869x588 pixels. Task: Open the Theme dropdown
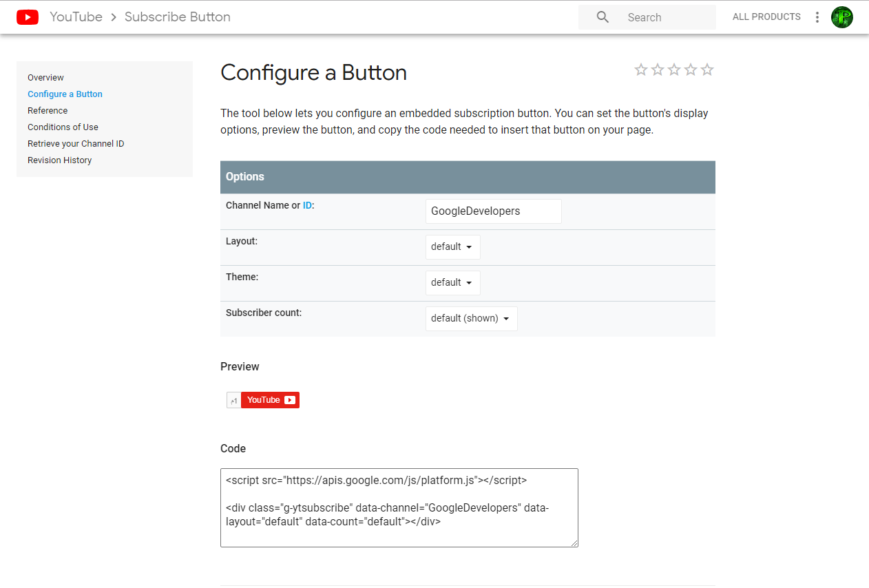pyautogui.click(x=452, y=283)
